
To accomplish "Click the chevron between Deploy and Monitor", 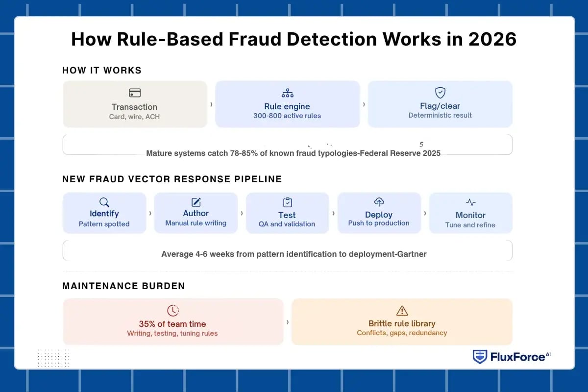I will pos(424,213).
